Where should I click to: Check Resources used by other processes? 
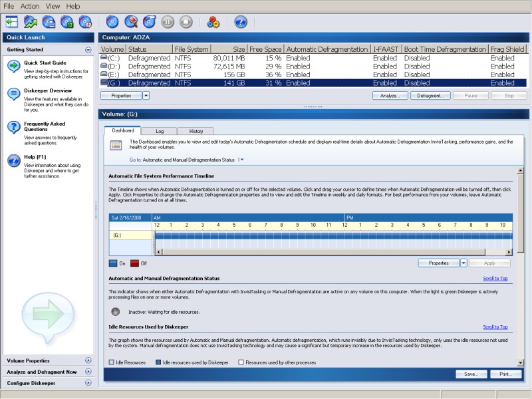(x=241, y=362)
